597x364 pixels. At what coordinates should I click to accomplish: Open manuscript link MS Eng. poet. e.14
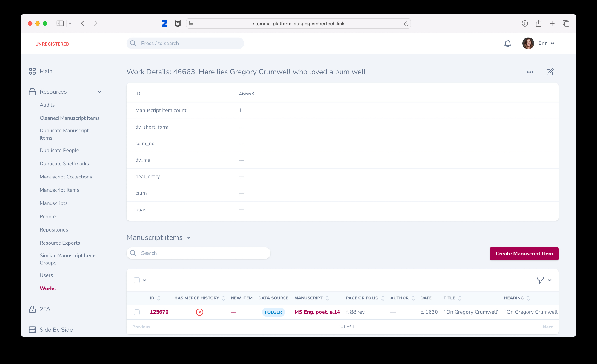click(317, 312)
